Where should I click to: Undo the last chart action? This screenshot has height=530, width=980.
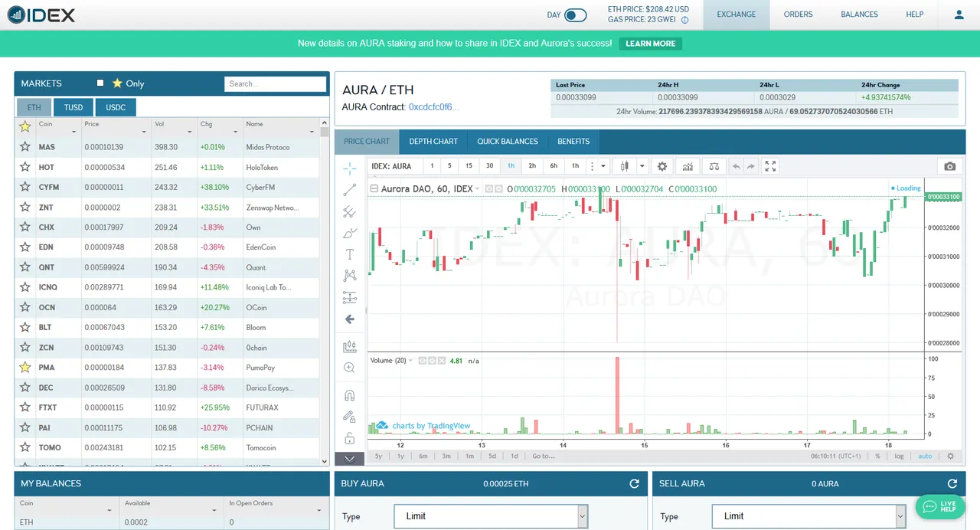736,166
